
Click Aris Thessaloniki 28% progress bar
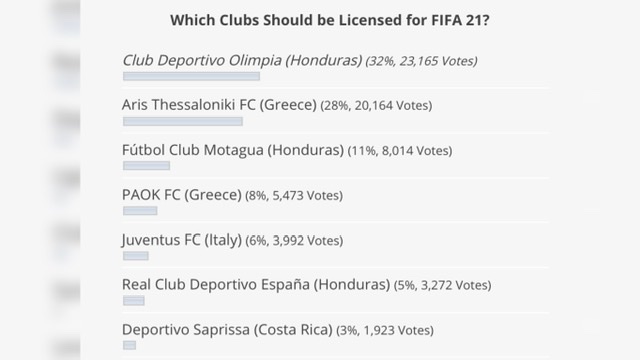tap(183, 121)
